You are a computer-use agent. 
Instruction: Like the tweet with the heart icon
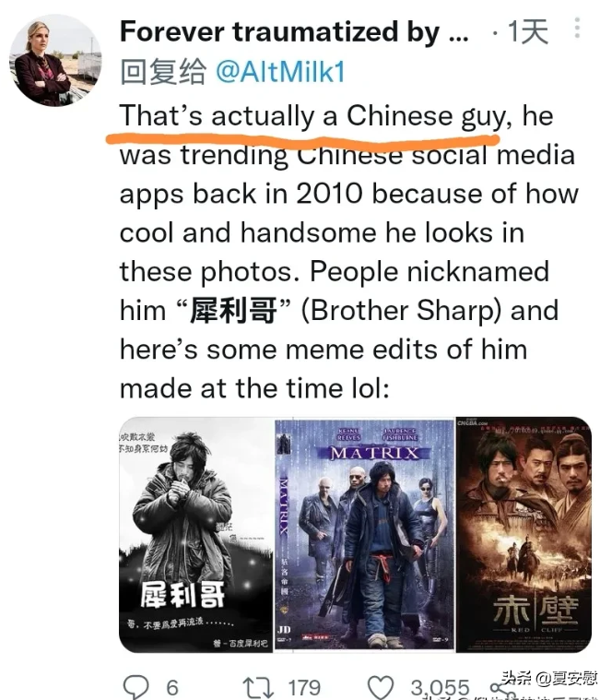pyautogui.click(x=380, y=687)
